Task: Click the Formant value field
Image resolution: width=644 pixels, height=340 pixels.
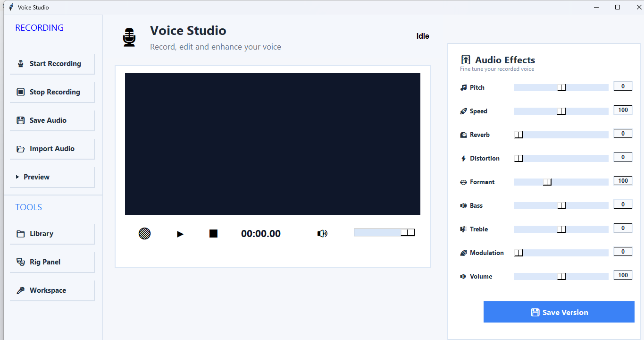Action: 623,181
